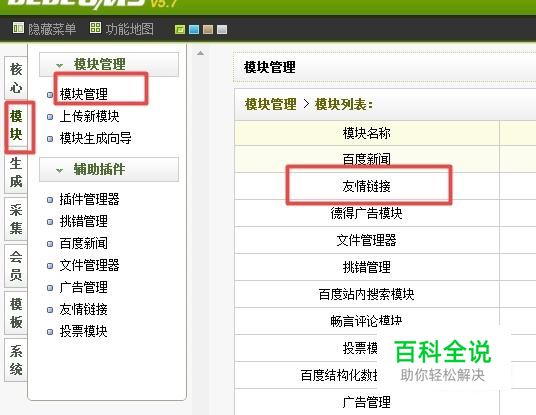Switch to the 模块 side tab

(x=16, y=125)
